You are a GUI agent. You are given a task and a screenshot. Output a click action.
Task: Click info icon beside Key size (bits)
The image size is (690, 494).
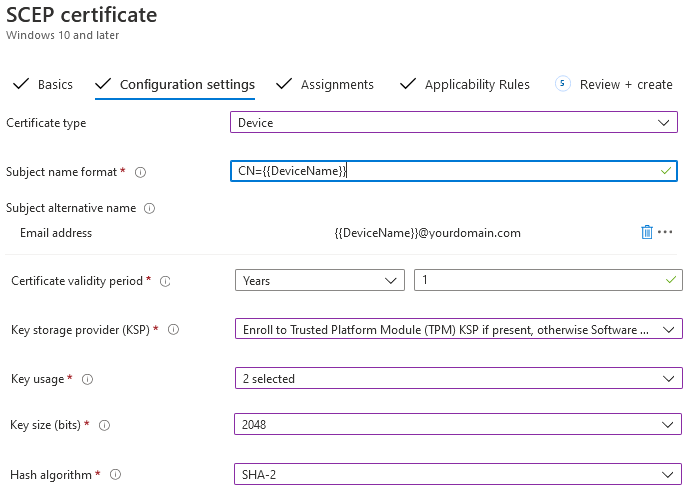[x=104, y=425]
